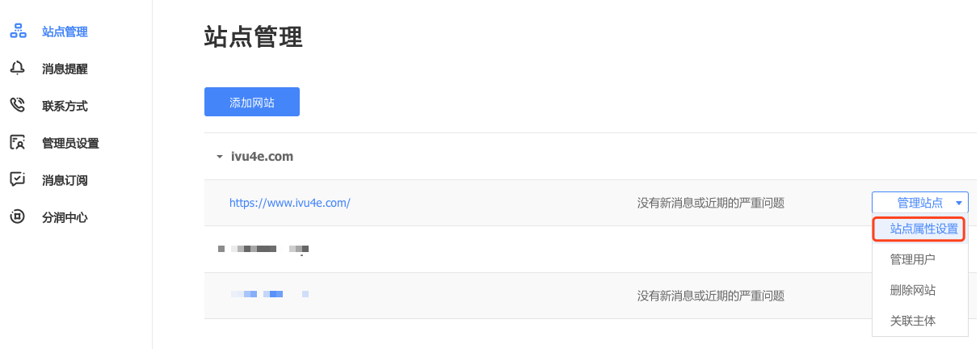Choose 删除网站 from the dropdown menu

(x=913, y=290)
